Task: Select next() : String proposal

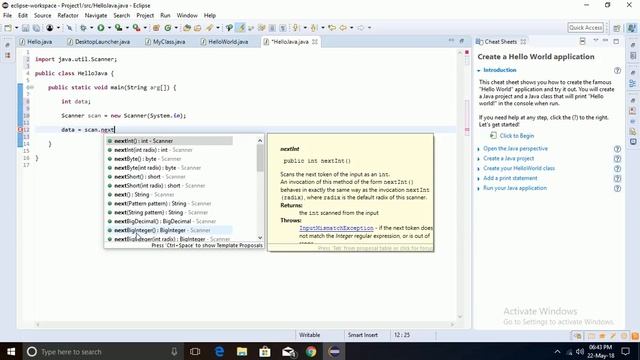Action: (169, 195)
